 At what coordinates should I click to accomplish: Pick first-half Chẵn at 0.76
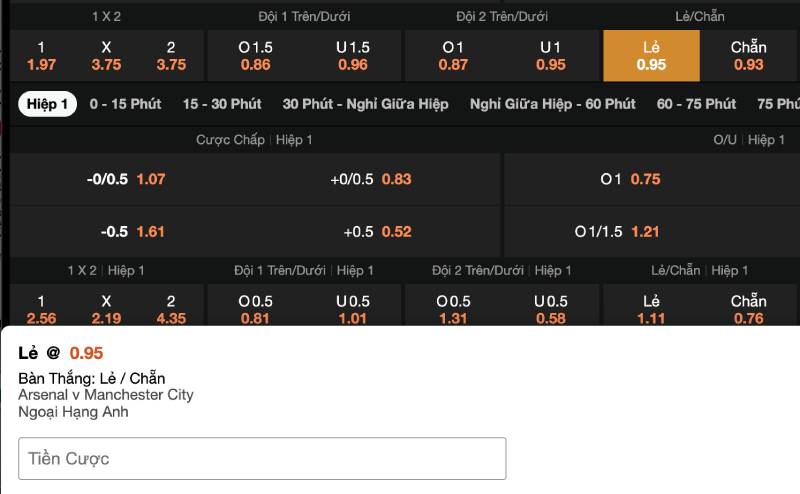tap(748, 309)
